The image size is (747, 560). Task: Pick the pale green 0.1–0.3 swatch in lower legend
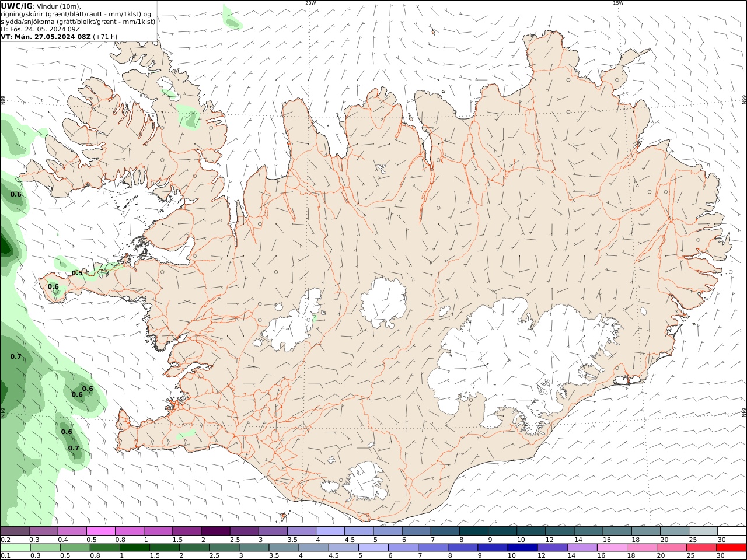click(x=15, y=548)
